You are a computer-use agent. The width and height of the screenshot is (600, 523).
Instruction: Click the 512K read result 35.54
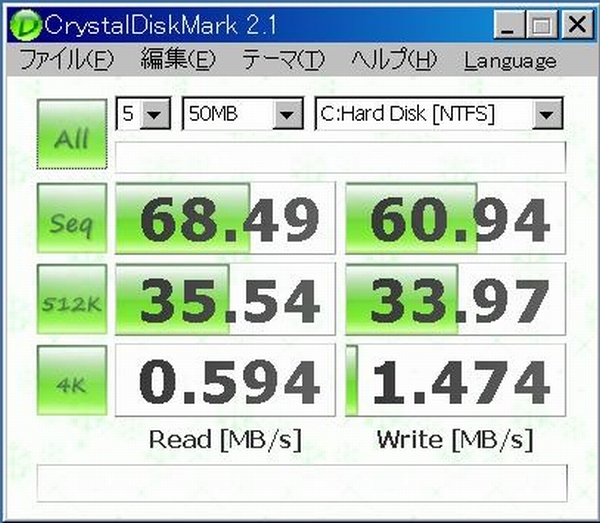click(x=225, y=299)
